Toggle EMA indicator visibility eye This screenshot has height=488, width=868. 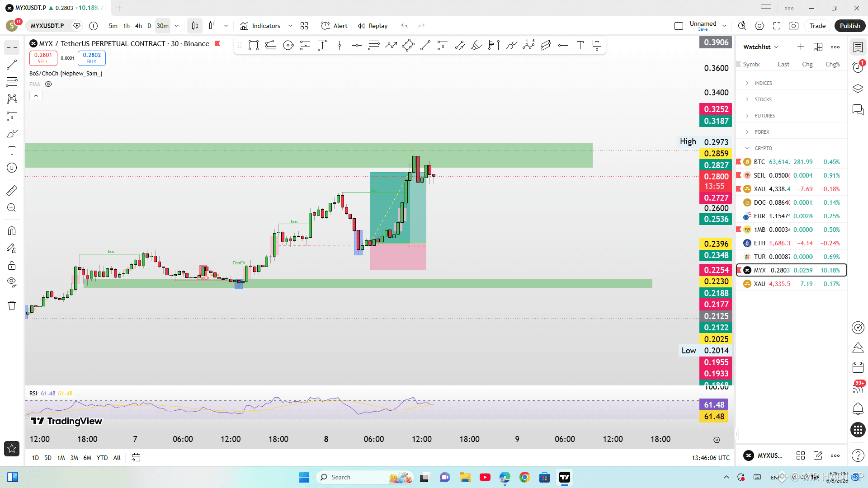48,84
